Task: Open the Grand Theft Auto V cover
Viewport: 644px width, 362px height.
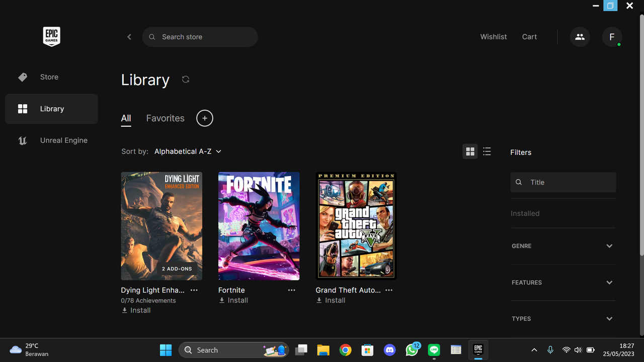Action: point(356,226)
